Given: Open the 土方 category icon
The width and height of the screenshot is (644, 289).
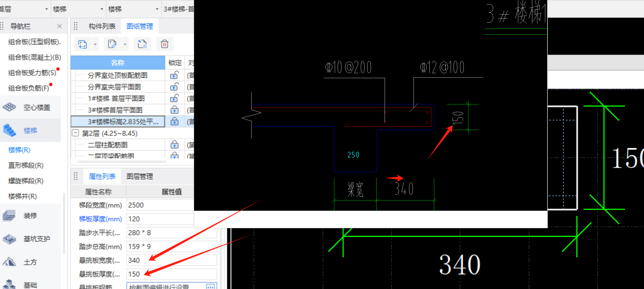Looking at the screenshot, I should coord(10,262).
